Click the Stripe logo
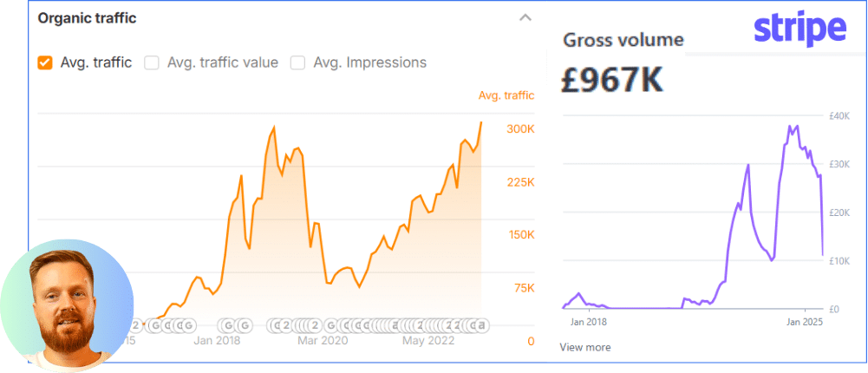This screenshot has width=868, height=373. (799, 28)
